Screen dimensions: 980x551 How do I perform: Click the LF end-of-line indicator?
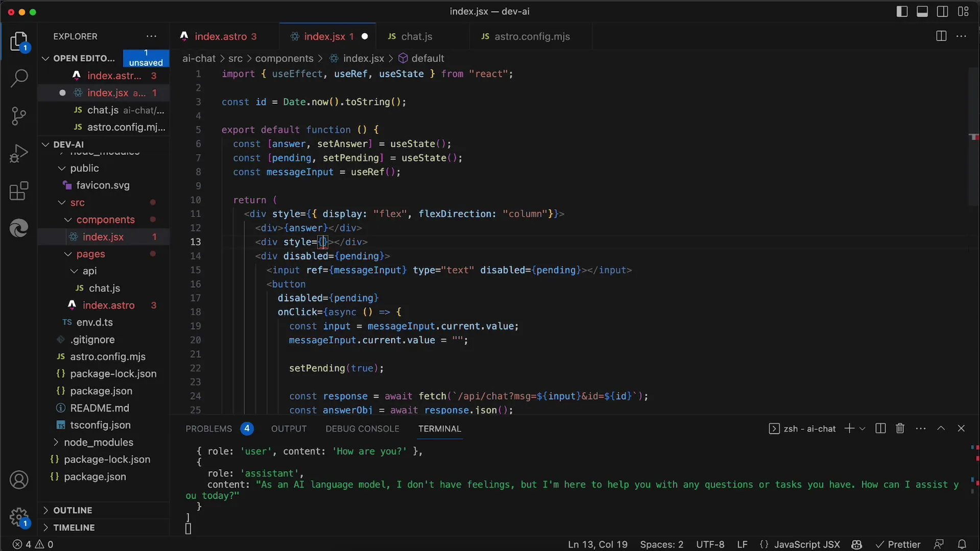click(x=742, y=544)
